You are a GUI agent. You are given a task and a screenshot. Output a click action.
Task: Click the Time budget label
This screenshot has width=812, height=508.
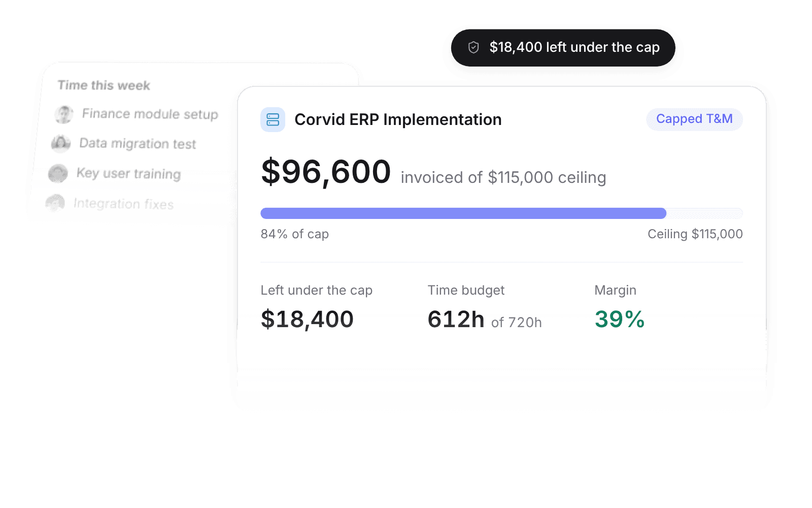click(466, 291)
